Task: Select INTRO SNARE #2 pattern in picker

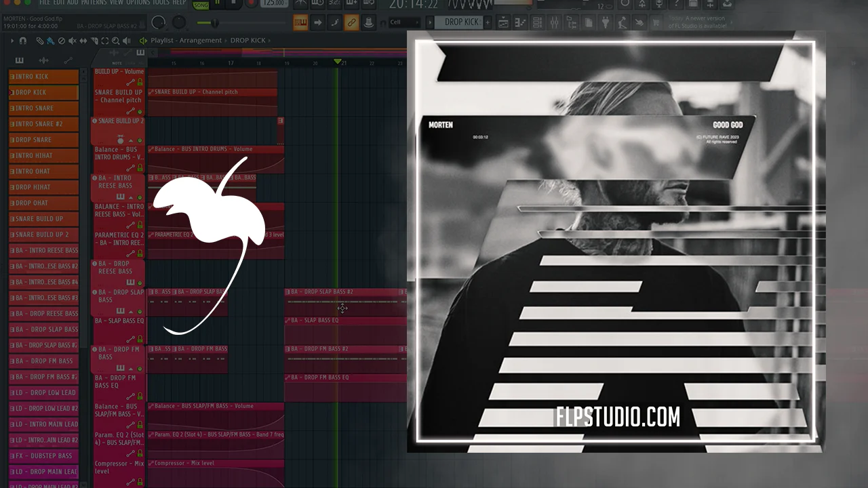Action: pyautogui.click(x=44, y=124)
